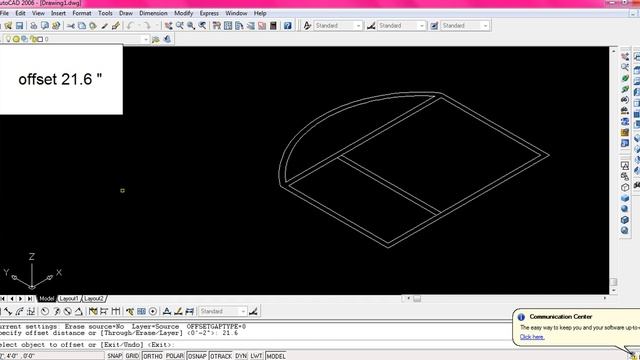Click the Redo arrow icon
This screenshot has width=640, height=360.
coord(147,26)
